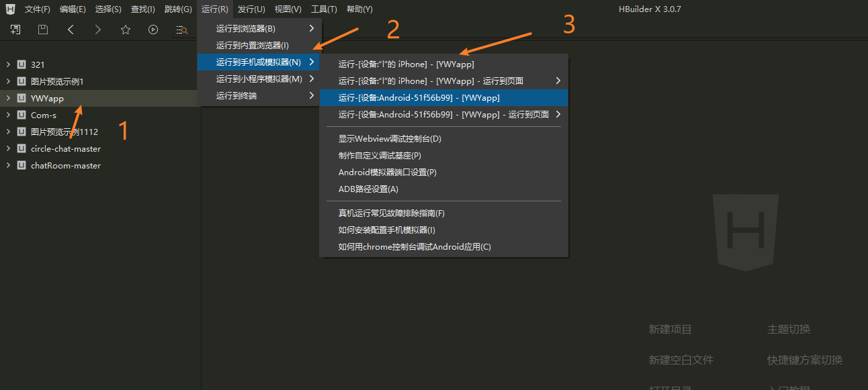Click the 主题切换 link

789,330
